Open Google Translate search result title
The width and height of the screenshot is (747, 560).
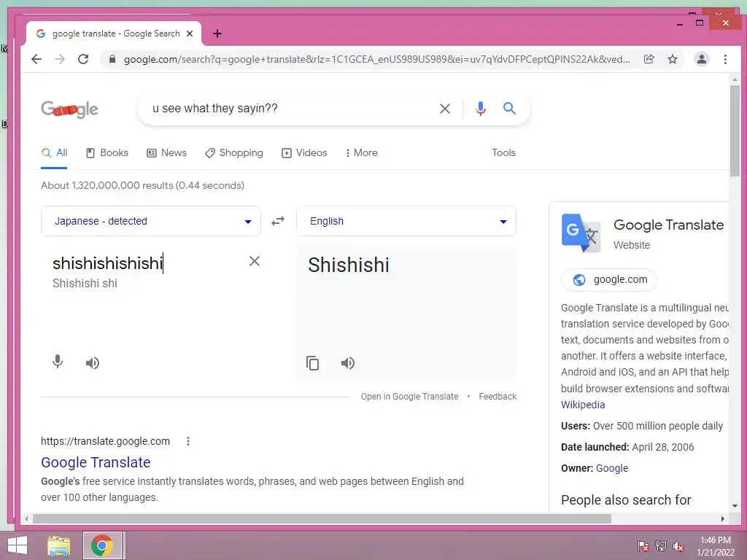coord(96,462)
